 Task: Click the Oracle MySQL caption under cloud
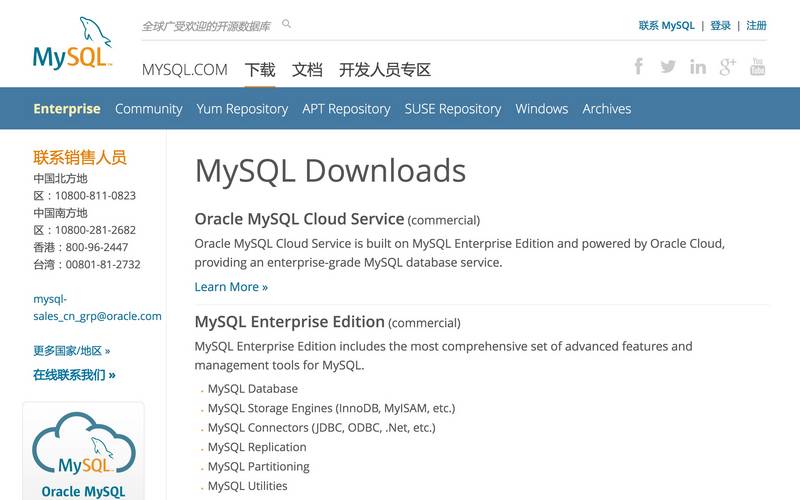pyautogui.click(x=84, y=491)
